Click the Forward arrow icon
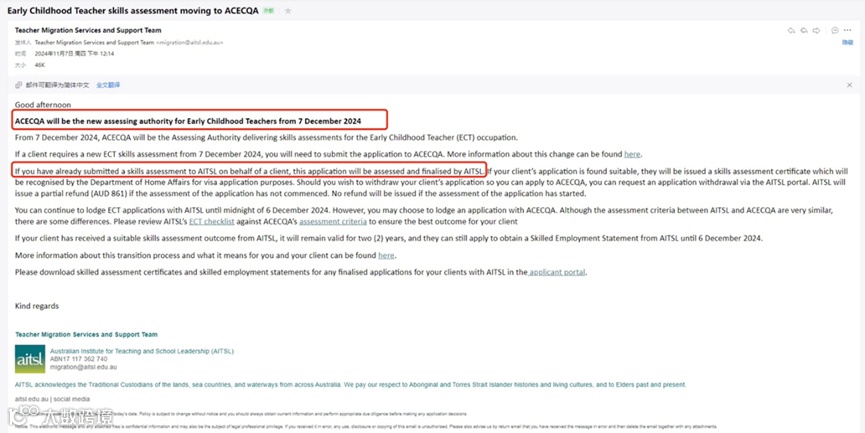865x433 pixels. (816, 30)
